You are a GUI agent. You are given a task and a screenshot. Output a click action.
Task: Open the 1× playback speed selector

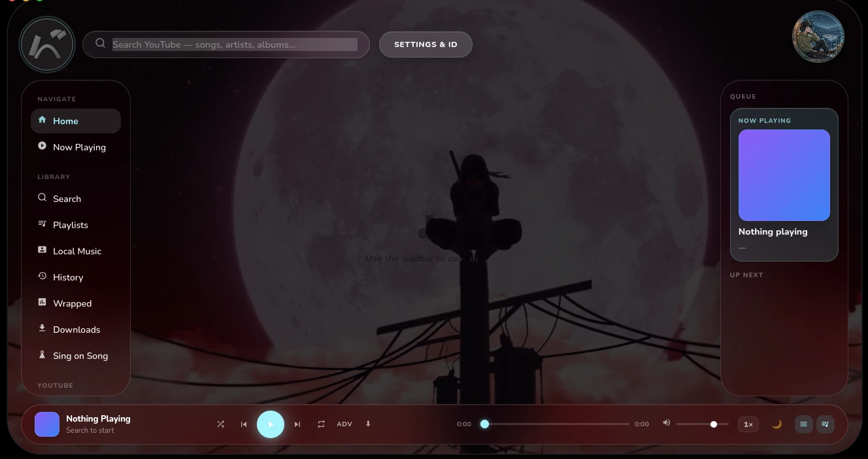pos(748,424)
